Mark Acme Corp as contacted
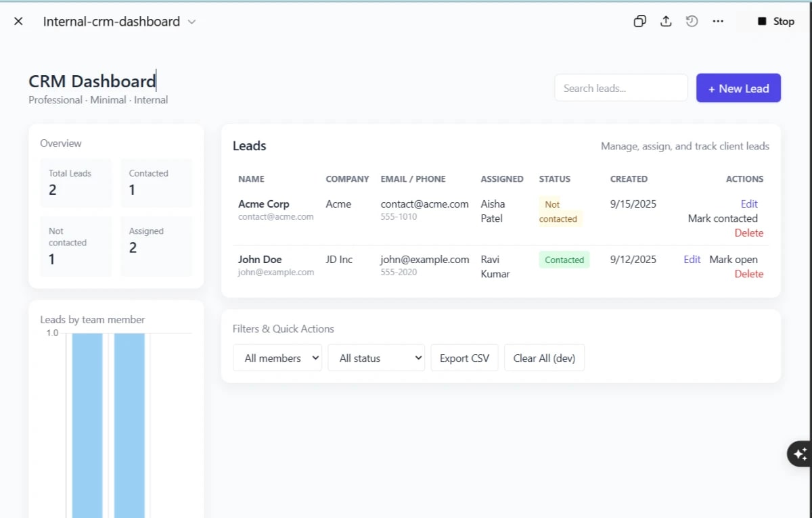The width and height of the screenshot is (812, 518). 722,218
